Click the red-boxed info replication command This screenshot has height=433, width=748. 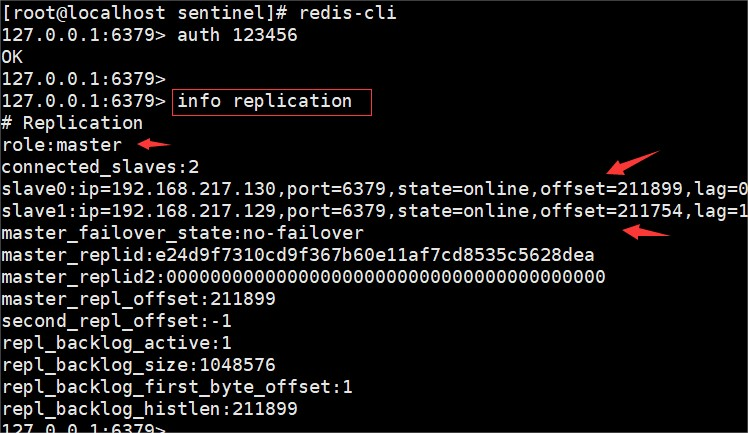click(x=271, y=101)
